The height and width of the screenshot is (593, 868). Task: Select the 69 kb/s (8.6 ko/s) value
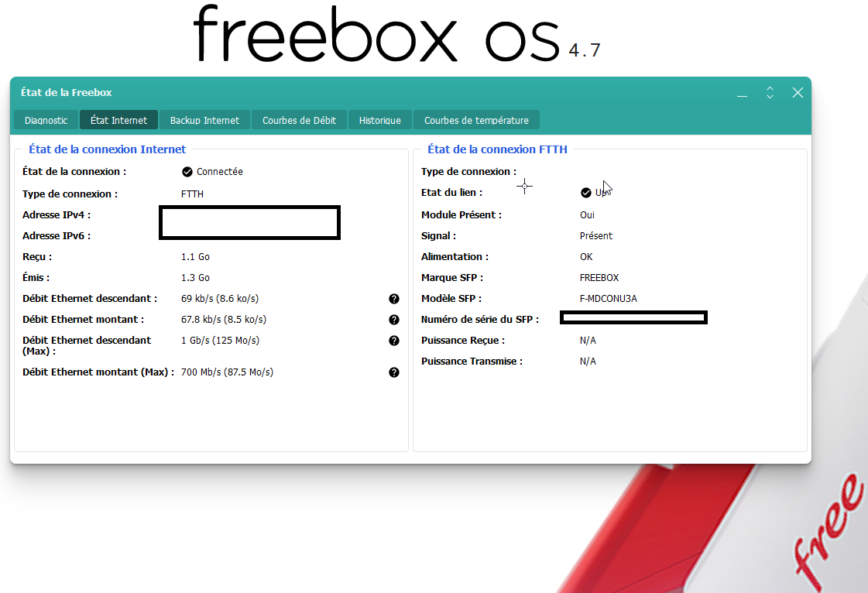tap(220, 299)
